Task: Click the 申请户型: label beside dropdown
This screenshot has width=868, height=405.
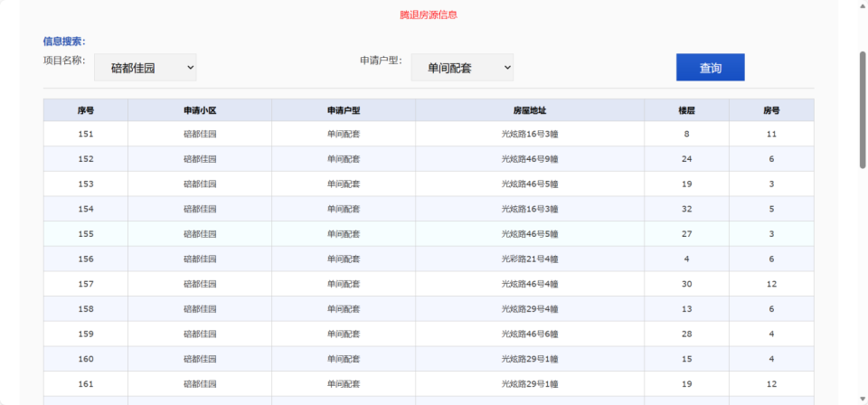Action: [381, 61]
